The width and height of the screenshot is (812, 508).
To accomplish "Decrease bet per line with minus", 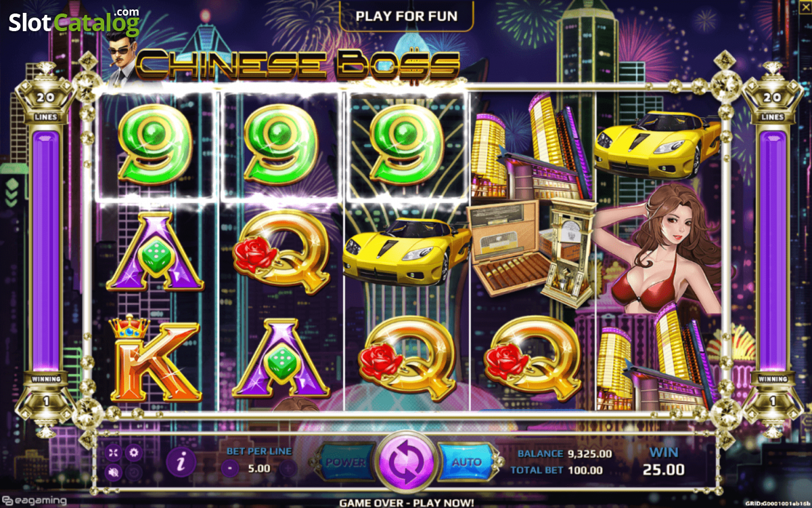I will (230, 468).
